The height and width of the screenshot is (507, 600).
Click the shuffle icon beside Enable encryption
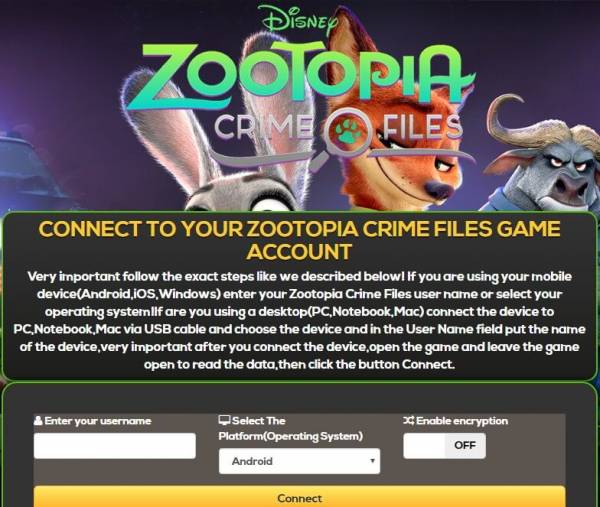408,421
